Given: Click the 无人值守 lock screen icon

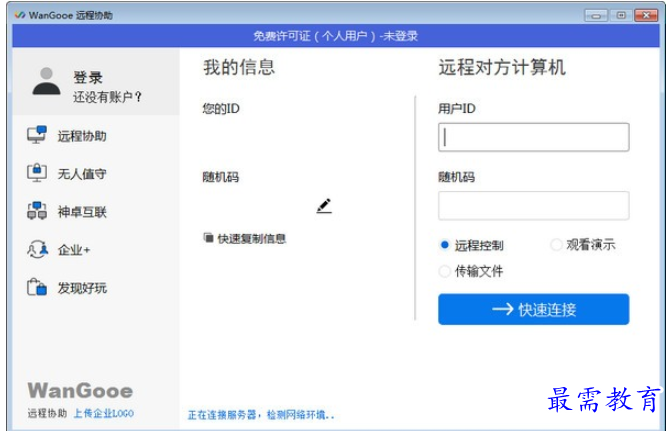Looking at the screenshot, I should point(37,173).
